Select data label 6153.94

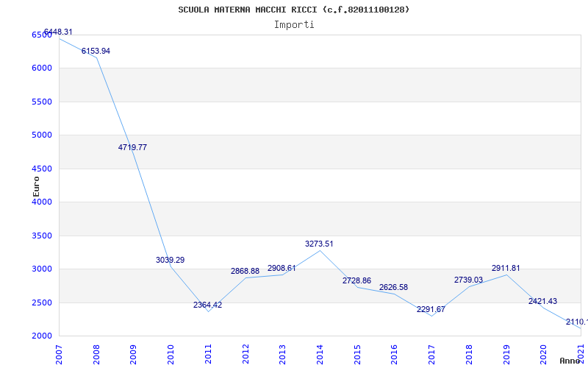click(96, 51)
